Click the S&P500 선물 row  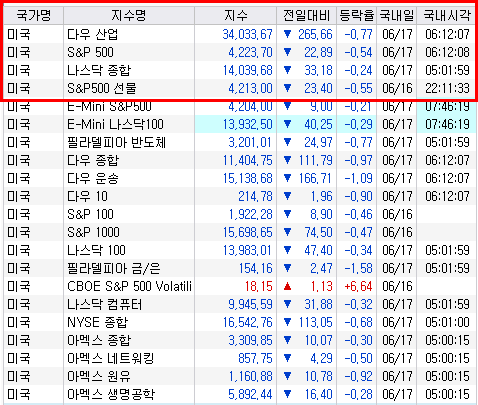point(240,88)
